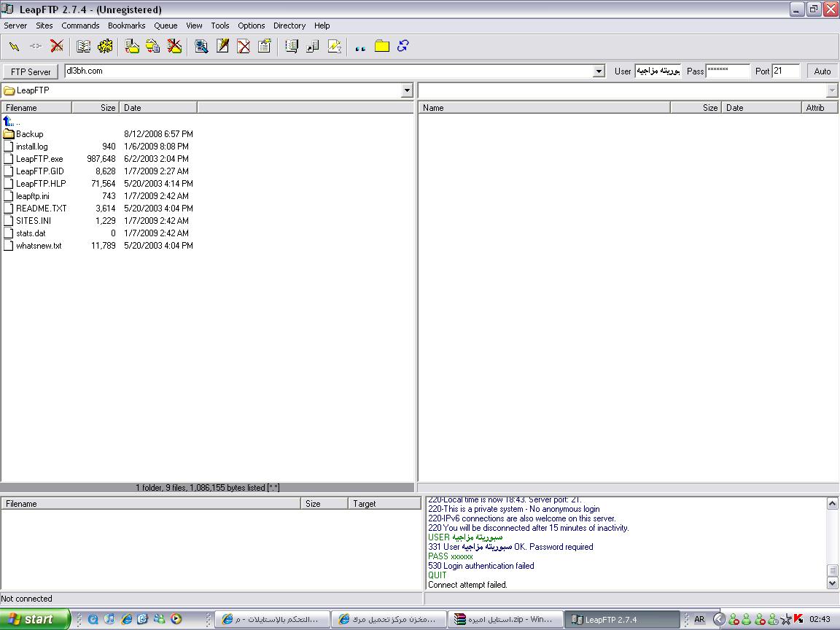The image size is (840, 630).
Task: Select the LeapFTP.exe file
Action: coord(39,158)
